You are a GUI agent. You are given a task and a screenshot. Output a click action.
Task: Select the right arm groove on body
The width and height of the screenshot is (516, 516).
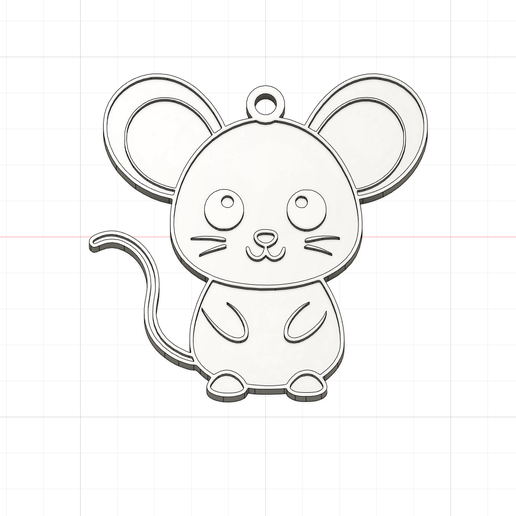coord(304,322)
